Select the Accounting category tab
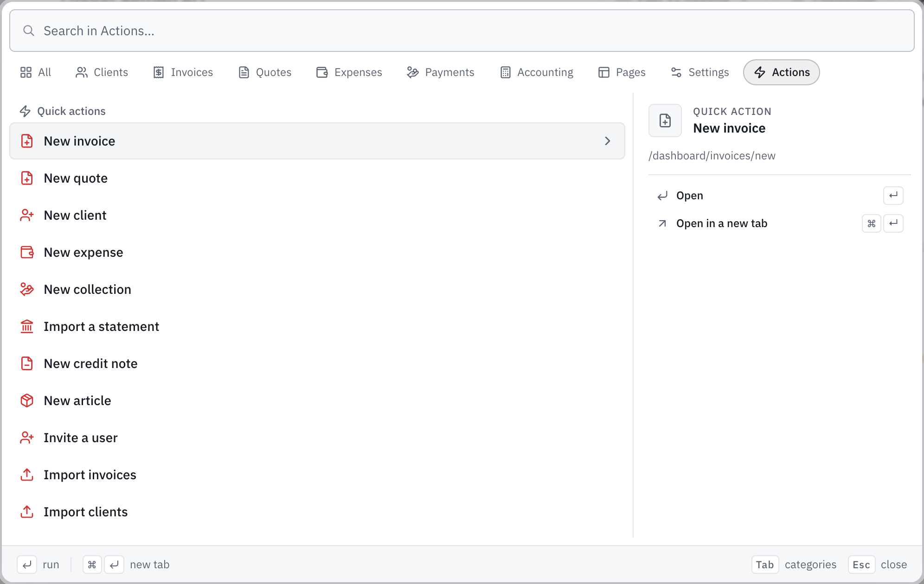924x584 pixels. click(537, 72)
